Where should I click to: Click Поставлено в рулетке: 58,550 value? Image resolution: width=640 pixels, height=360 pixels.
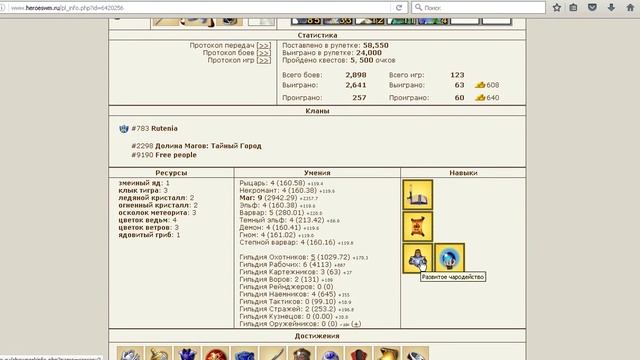click(x=376, y=45)
